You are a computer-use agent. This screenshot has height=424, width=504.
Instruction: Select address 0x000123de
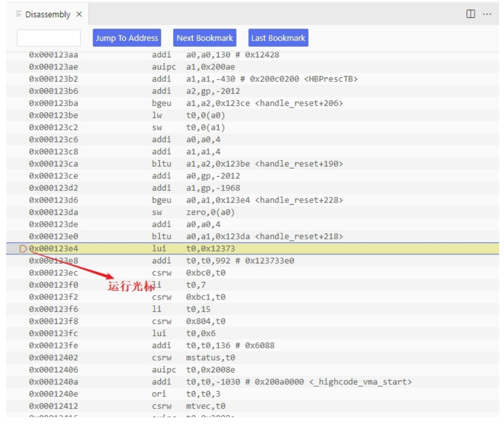54,224
